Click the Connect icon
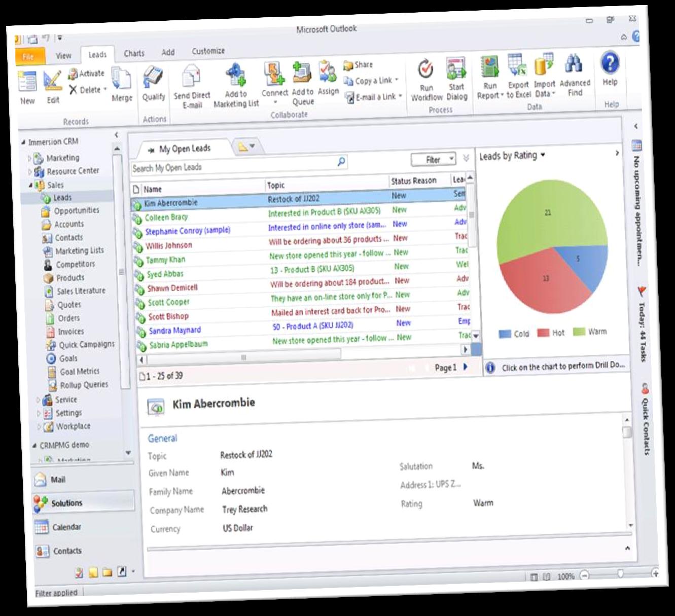675x616 pixels. (274, 74)
